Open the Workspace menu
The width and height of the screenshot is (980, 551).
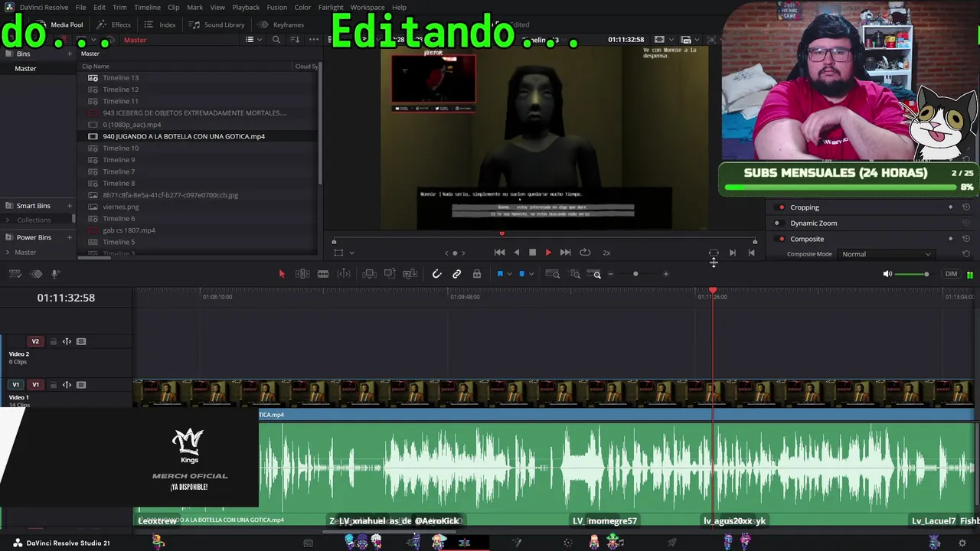point(367,8)
